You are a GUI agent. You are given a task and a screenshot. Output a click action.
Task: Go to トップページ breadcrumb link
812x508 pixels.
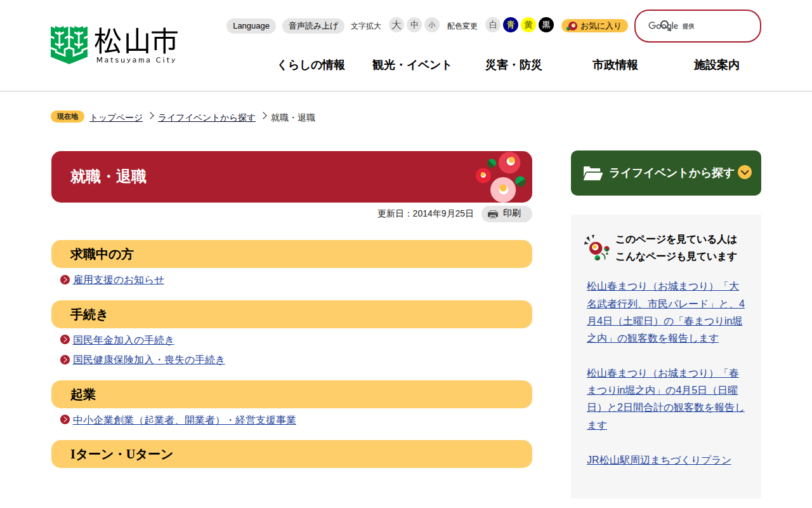(x=116, y=117)
